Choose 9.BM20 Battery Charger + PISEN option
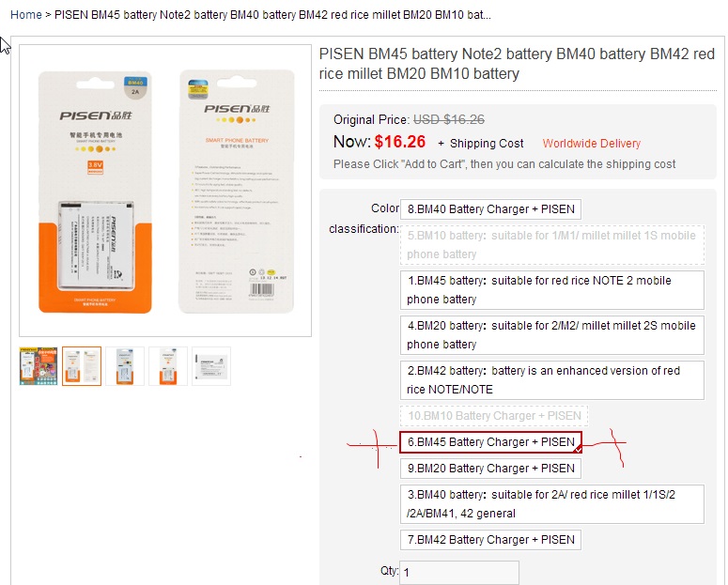Image resolution: width=728 pixels, height=585 pixels. coord(490,469)
